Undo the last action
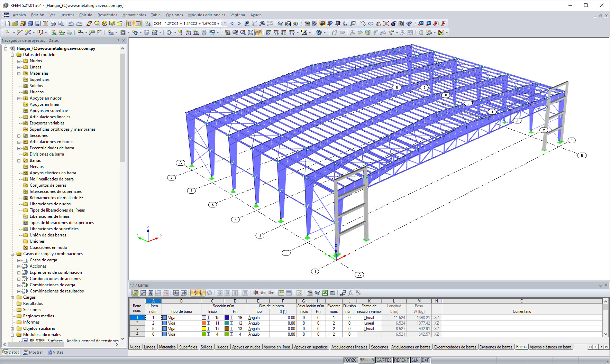Viewport: 610px width, 364px height. click(x=71, y=24)
